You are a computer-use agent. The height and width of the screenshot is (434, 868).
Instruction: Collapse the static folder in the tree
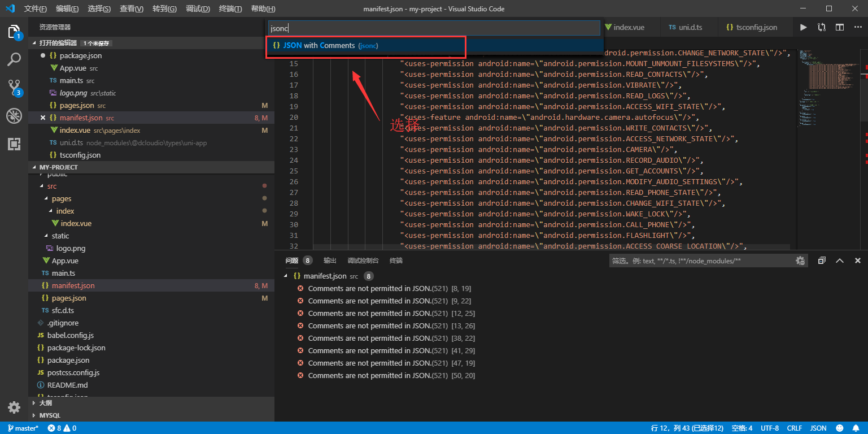click(x=151, y=236)
